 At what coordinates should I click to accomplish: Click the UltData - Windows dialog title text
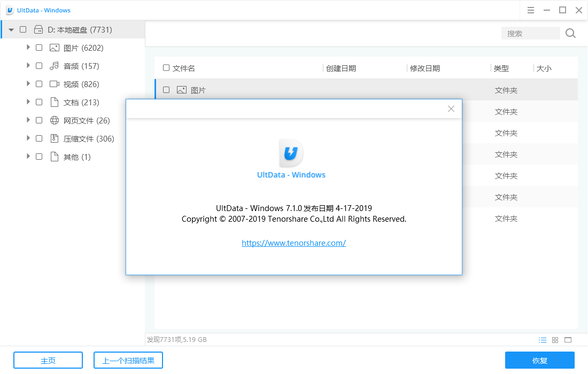click(x=291, y=175)
